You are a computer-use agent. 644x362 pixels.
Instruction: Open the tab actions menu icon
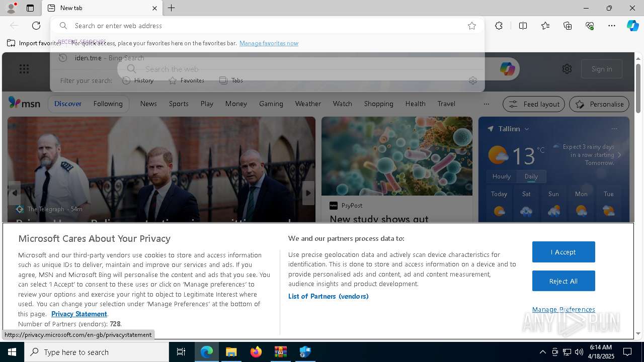30,8
